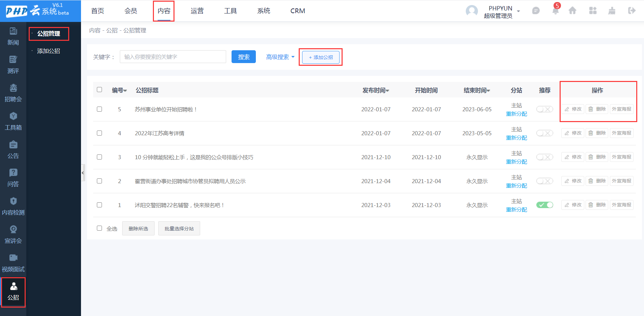
Task: Click the broom clear-cache icon in header
Action: tap(612, 11)
